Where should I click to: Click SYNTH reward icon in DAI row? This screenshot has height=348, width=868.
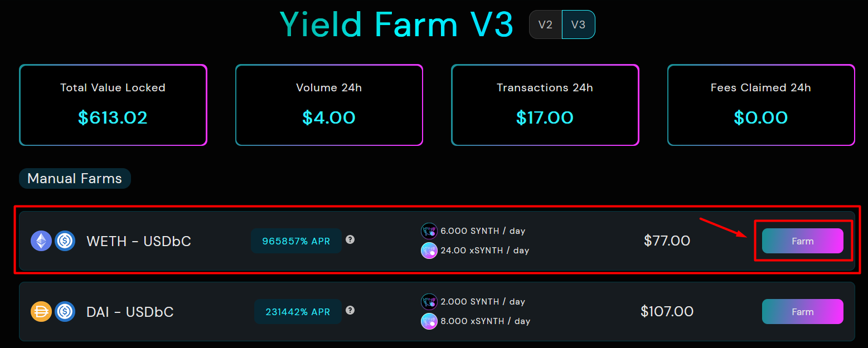click(429, 302)
